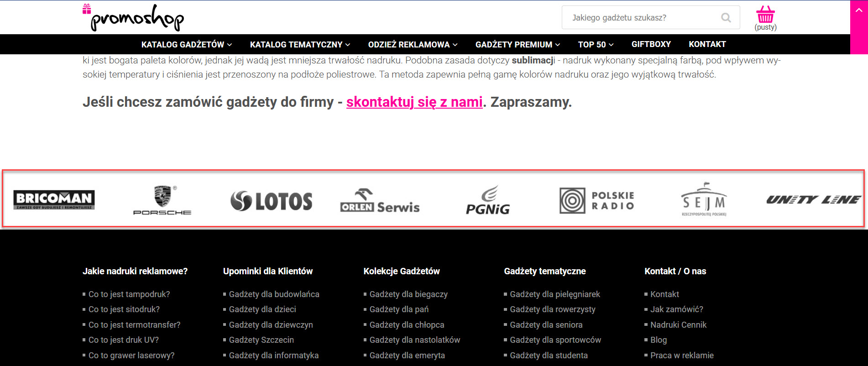Focus the 'Jakiego gadżetu szukasz?' search field
Viewport: 868px width, 366px height.
(x=651, y=17)
